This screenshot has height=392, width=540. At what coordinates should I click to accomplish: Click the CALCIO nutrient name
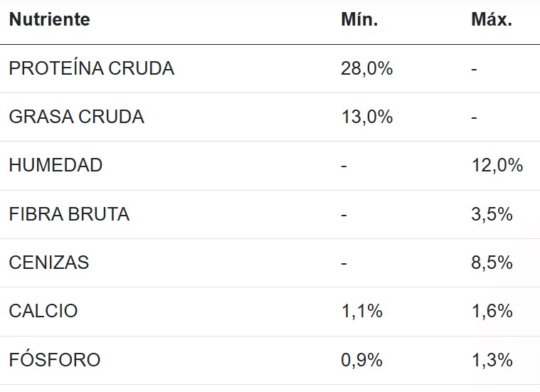click(43, 311)
